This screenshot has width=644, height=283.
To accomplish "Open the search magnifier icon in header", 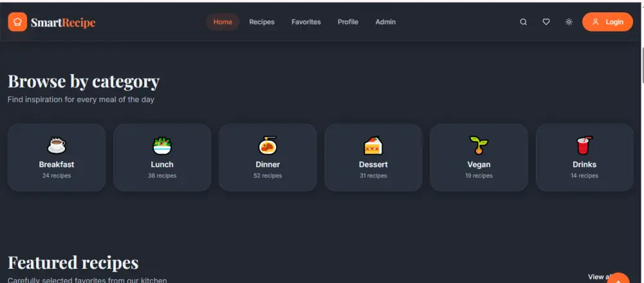I will click(523, 22).
